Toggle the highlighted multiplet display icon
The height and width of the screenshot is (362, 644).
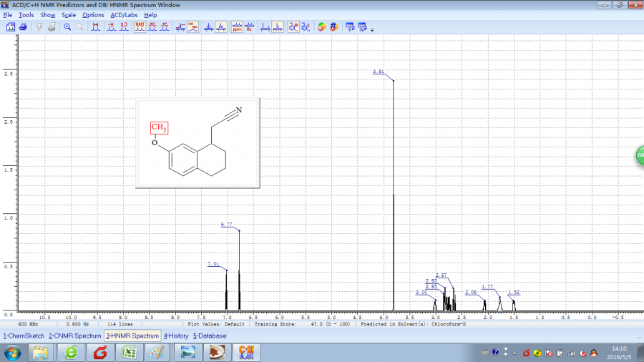coord(221,27)
